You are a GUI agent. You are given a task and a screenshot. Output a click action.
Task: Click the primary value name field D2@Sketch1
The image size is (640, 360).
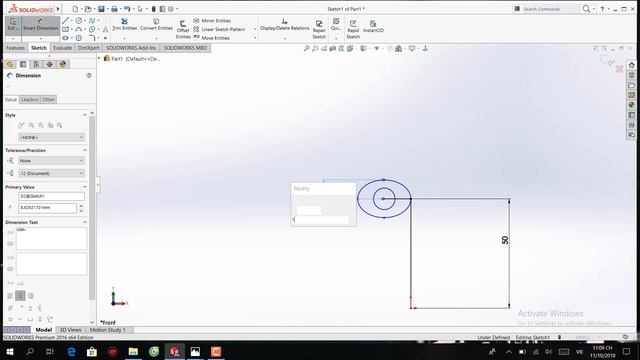tap(51, 196)
